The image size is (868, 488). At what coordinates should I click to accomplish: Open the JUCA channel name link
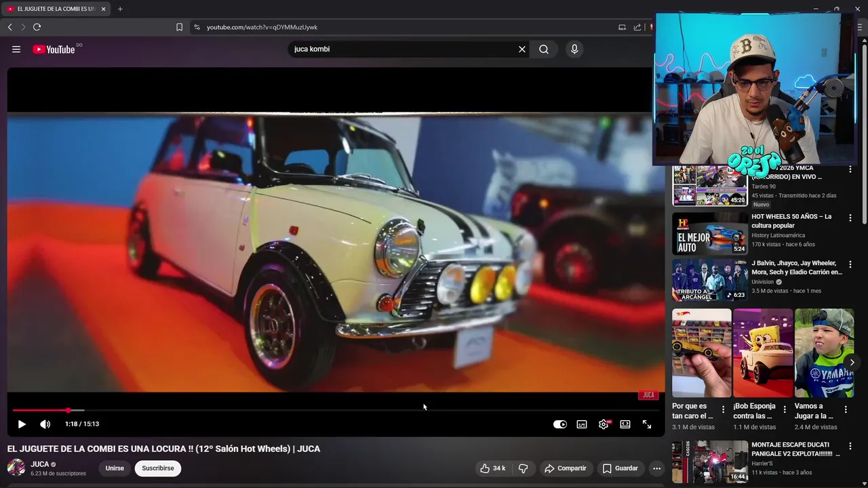40,464
